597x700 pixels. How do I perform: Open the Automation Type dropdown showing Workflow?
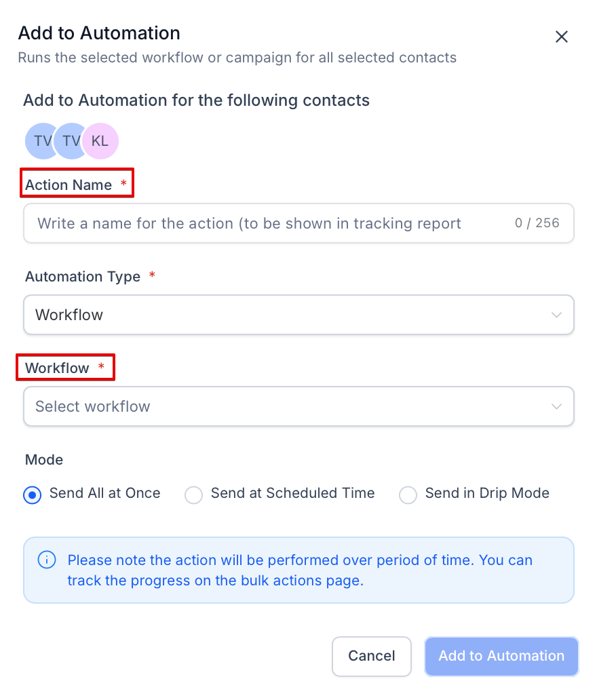[298, 315]
